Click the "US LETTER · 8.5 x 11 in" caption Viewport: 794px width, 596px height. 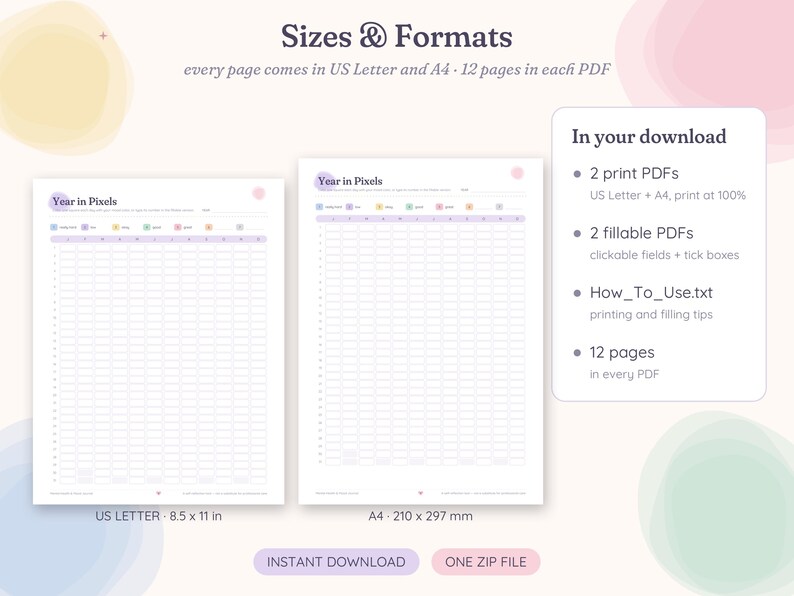(x=158, y=516)
